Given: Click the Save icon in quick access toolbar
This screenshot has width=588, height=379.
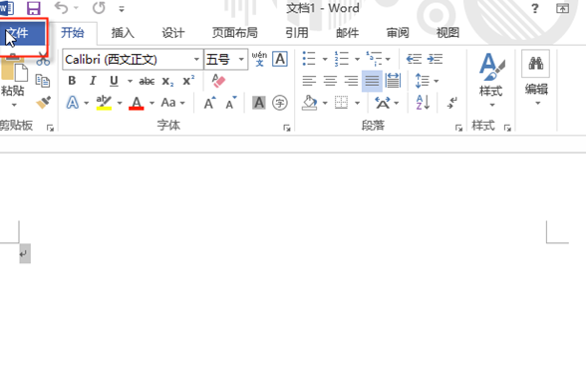Looking at the screenshot, I should (33, 8).
